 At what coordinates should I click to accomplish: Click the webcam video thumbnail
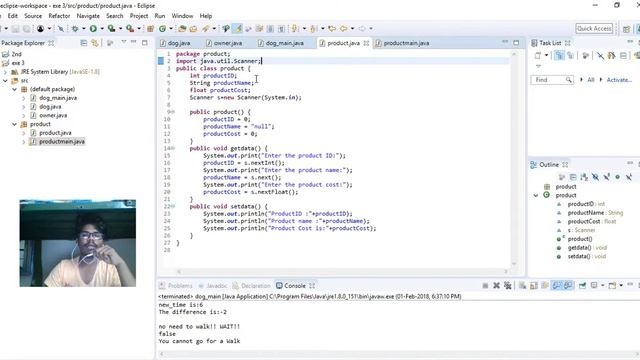pyautogui.click(x=78, y=243)
